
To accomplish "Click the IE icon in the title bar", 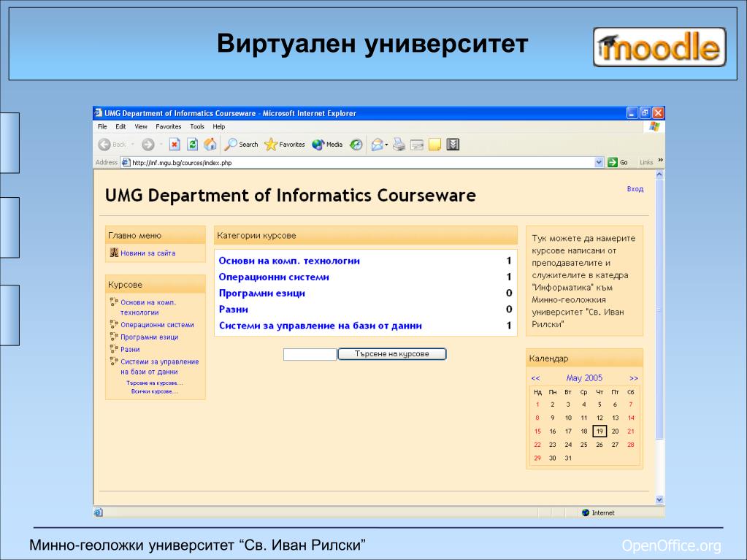I will 98,113.
